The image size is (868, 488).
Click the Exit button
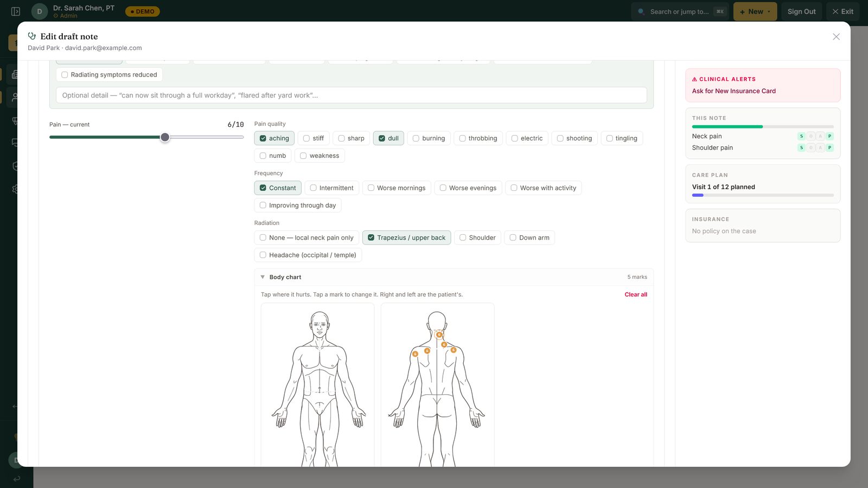click(843, 11)
